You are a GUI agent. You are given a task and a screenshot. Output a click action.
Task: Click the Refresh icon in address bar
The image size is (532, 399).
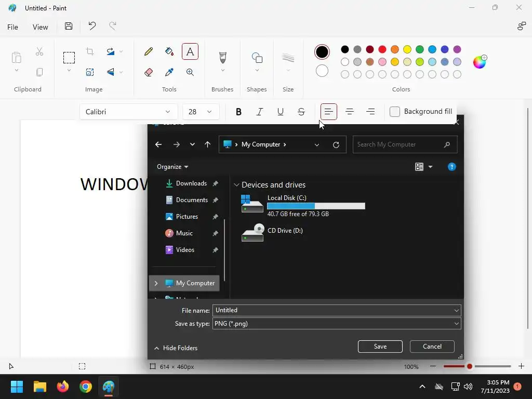point(336,145)
